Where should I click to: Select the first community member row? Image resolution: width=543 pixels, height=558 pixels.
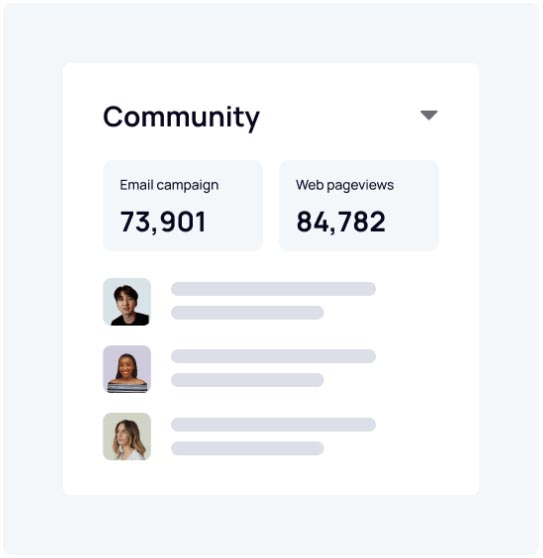point(239,302)
